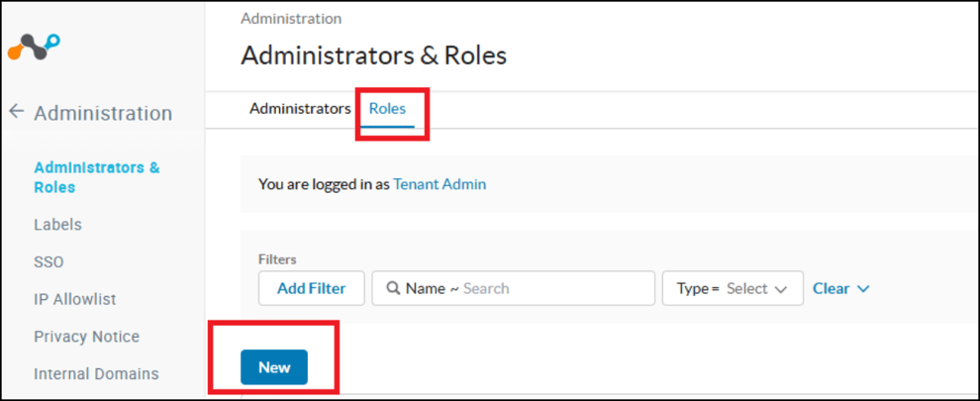Click the Administration breadcrumb at top
Viewport: 980px width, 401px height.
point(290,19)
